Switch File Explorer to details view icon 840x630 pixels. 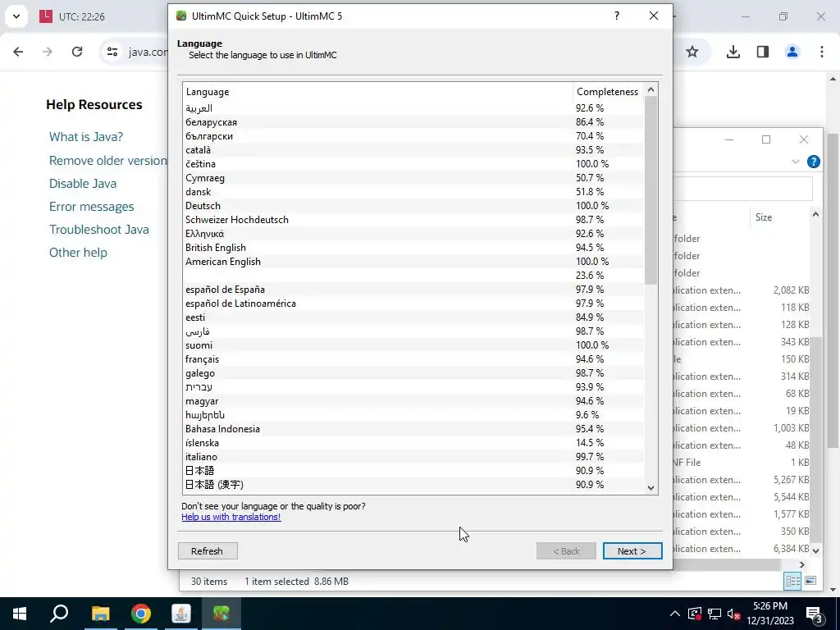coord(793,581)
